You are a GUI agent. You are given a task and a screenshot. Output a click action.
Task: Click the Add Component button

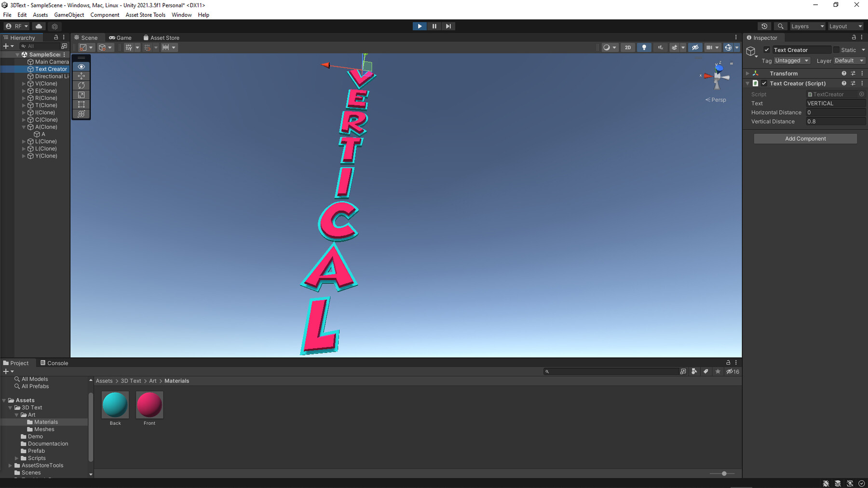point(805,139)
